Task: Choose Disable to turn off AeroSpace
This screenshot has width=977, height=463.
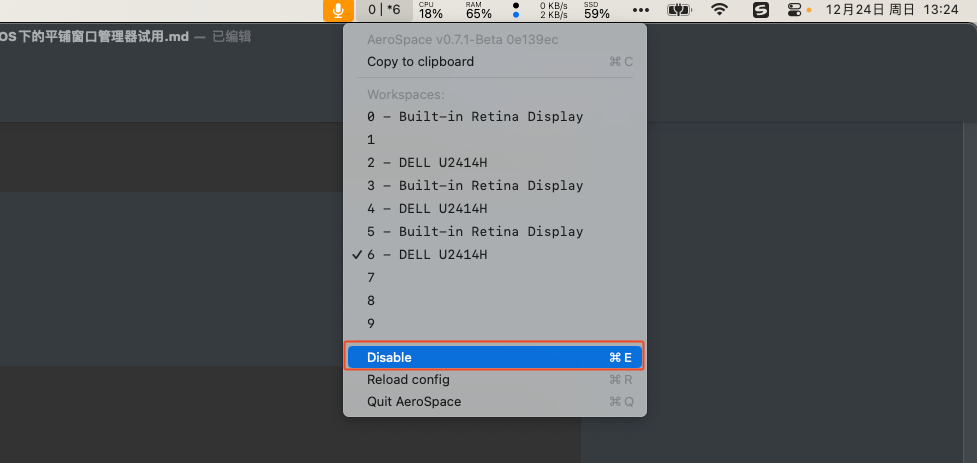Action: click(495, 358)
